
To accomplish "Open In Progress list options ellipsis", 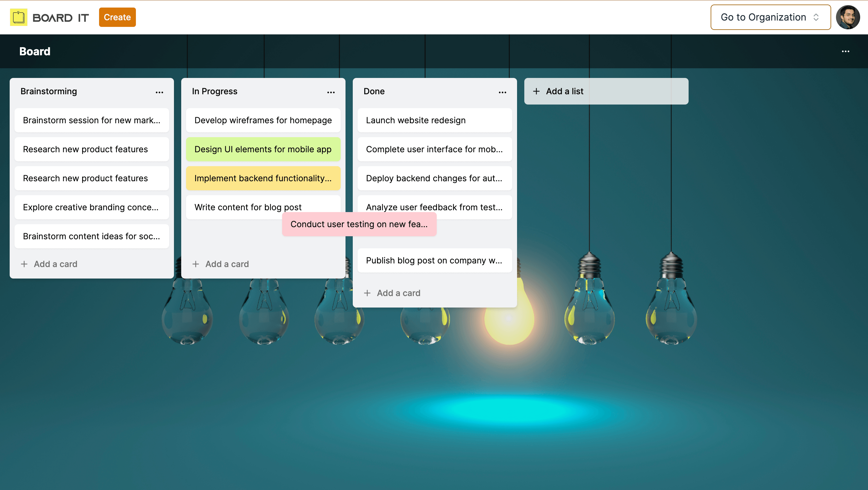I will click(x=331, y=92).
